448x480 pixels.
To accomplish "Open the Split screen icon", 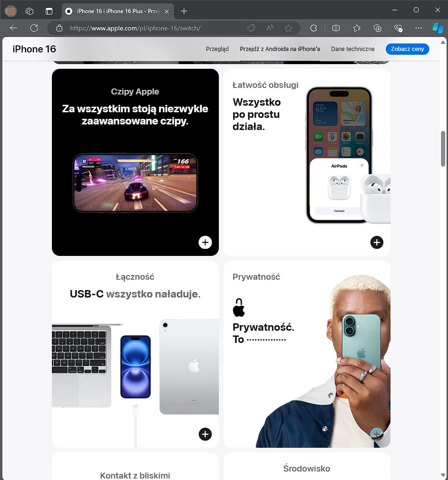I will pos(336,28).
